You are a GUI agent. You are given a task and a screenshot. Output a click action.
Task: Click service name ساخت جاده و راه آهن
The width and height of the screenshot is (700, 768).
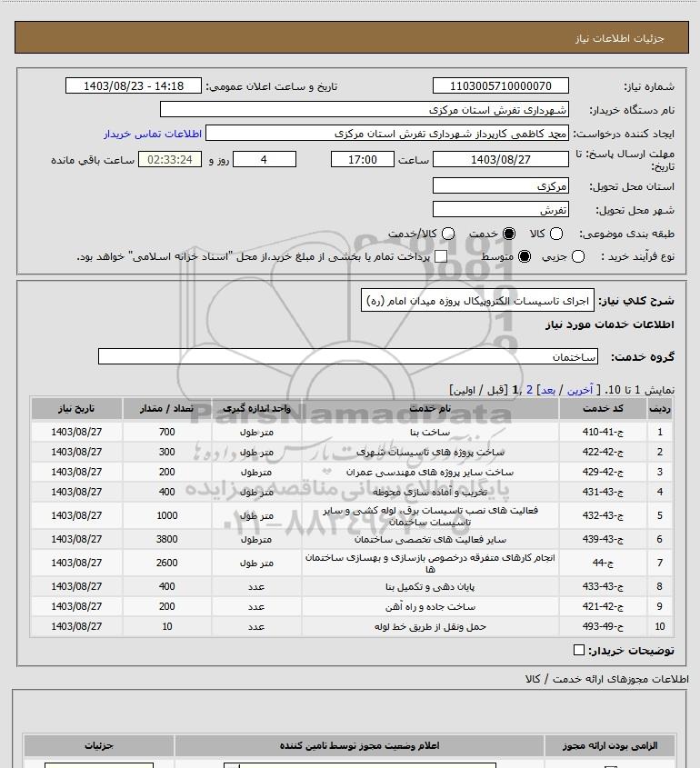[x=430, y=606]
